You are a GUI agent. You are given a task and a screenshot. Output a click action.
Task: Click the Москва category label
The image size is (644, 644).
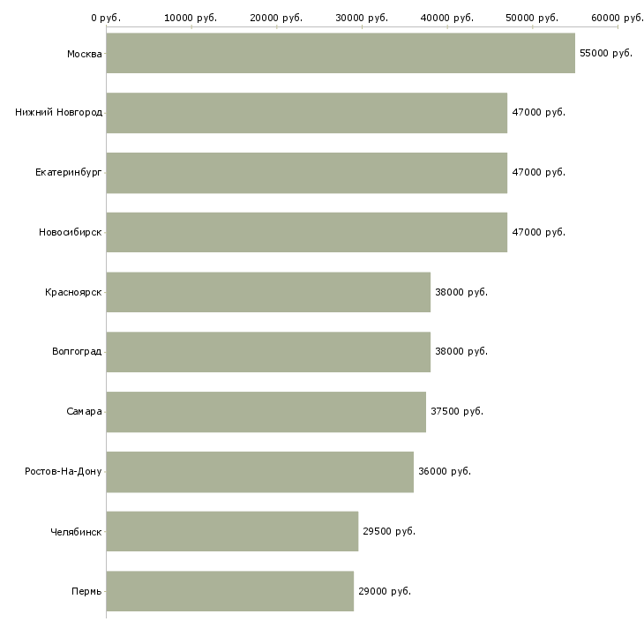point(84,54)
